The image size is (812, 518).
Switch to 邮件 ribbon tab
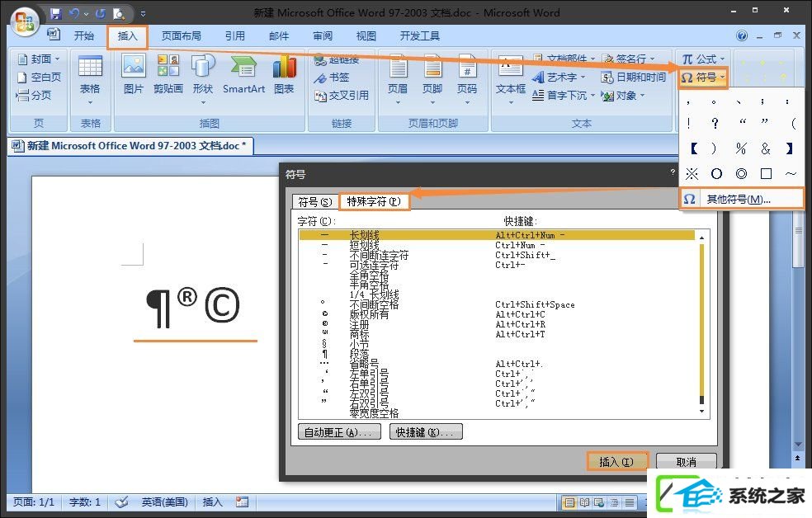click(279, 35)
